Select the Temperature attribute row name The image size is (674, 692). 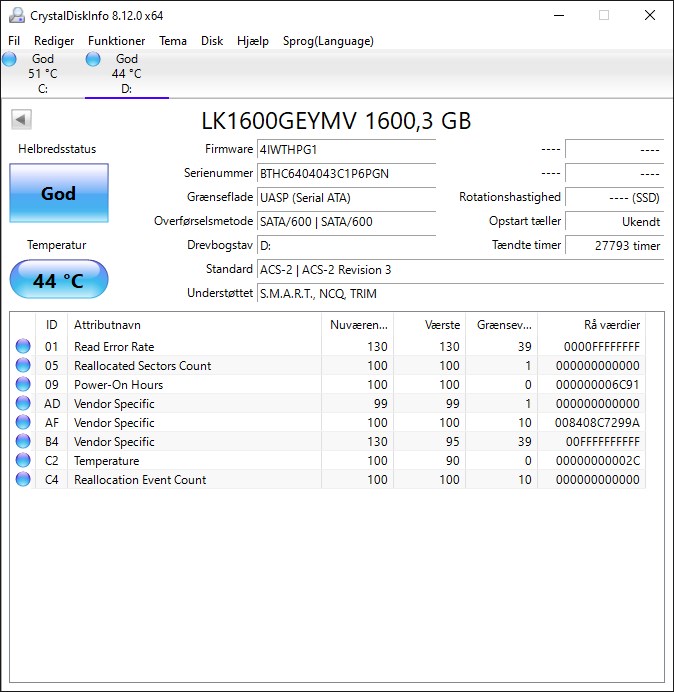click(x=106, y=460)
